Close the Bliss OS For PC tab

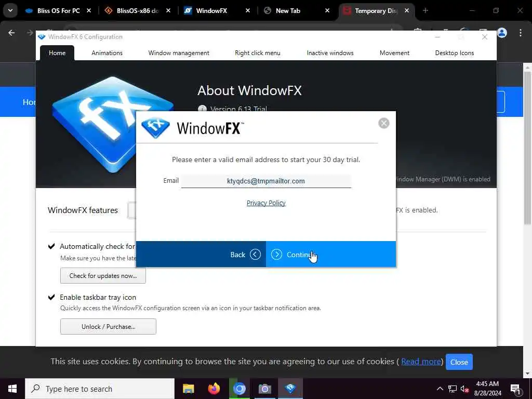point(88,10)
